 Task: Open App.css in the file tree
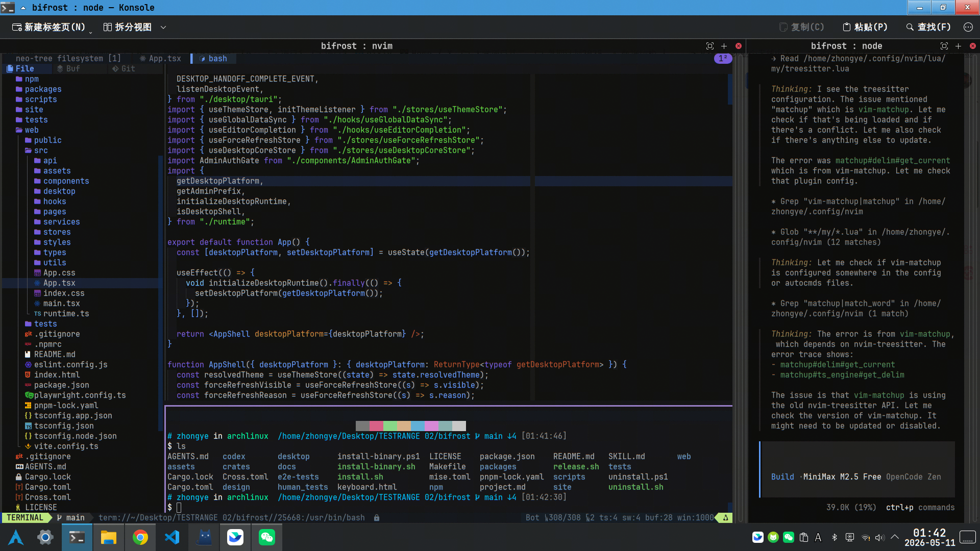point(55,273)
